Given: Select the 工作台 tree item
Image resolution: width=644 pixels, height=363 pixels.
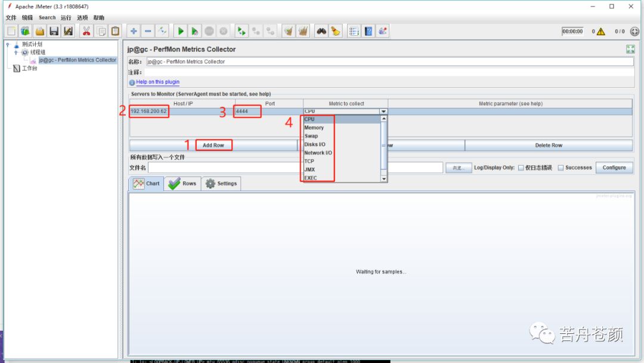Looking at the screenshot, I should click(x=29, y=68).
